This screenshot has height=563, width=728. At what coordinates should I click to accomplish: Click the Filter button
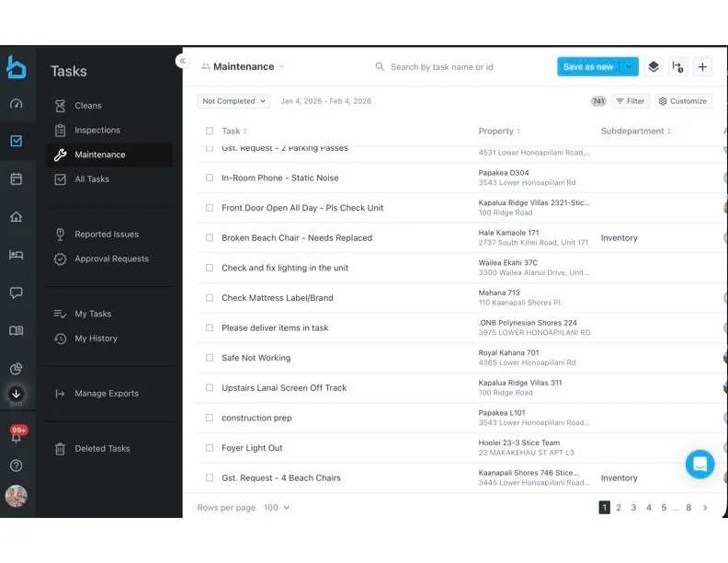630,101
